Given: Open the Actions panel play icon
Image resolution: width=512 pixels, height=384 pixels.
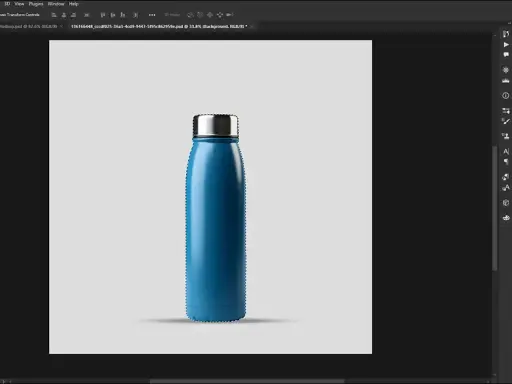Looking at the screenshot, I should click(506, 44).
